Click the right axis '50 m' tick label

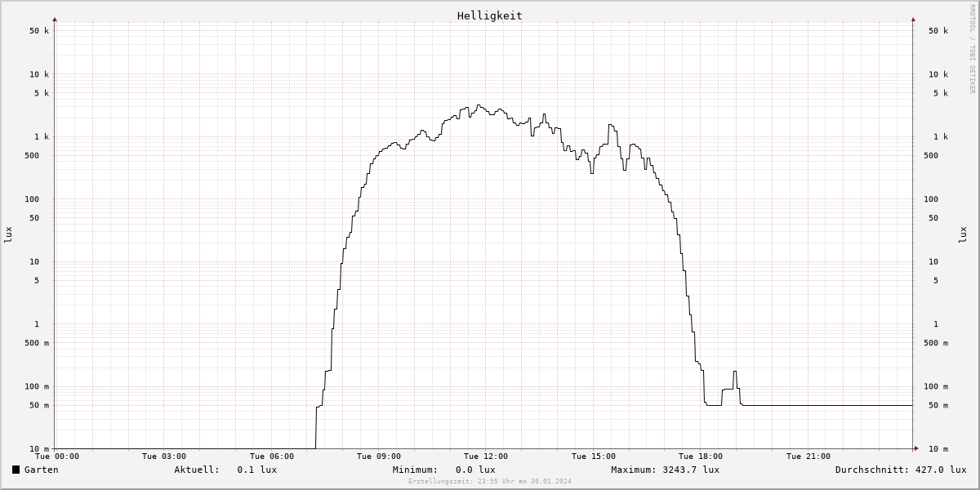tap(938, 406)
